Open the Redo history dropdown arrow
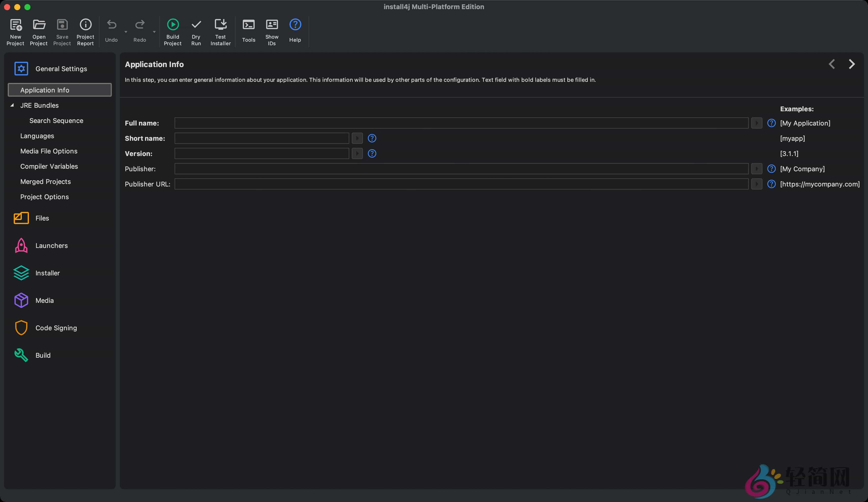This screenshot has height=502, width=868. point(154,32)
